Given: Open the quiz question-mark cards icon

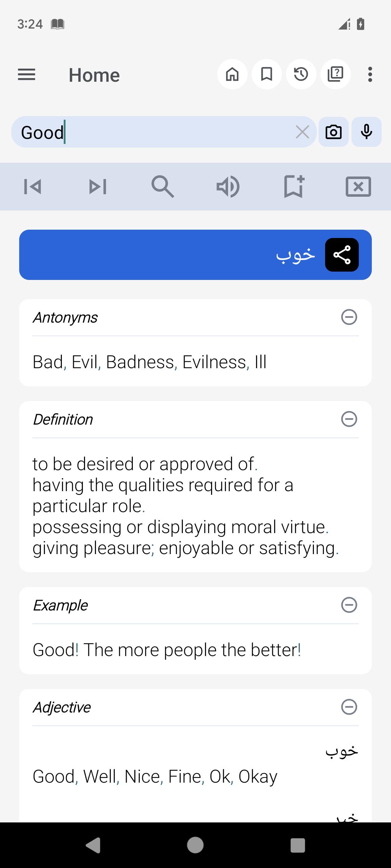Looking at the screenshot, I should (x=336, y=74).
